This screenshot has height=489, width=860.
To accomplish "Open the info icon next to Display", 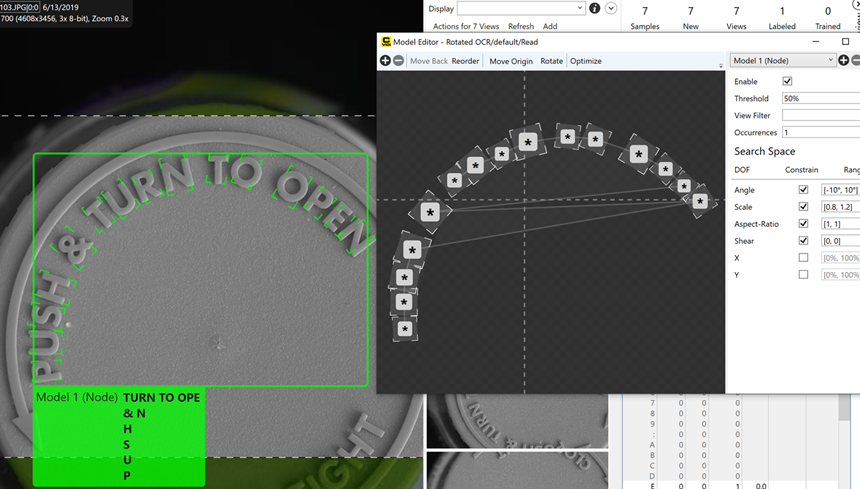I will [595, 8].
